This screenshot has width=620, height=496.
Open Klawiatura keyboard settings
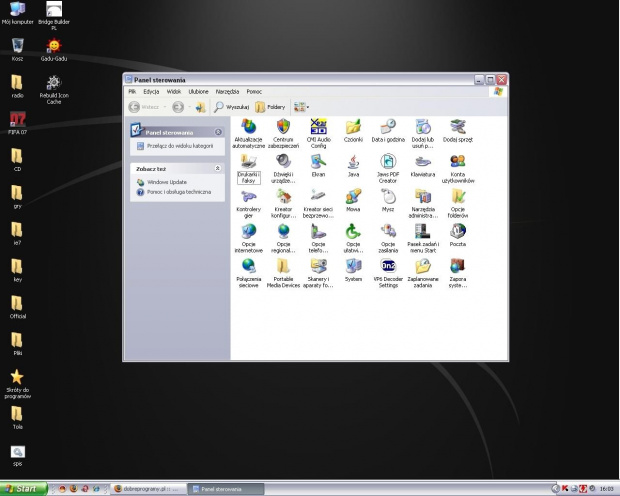coord(423,165)
